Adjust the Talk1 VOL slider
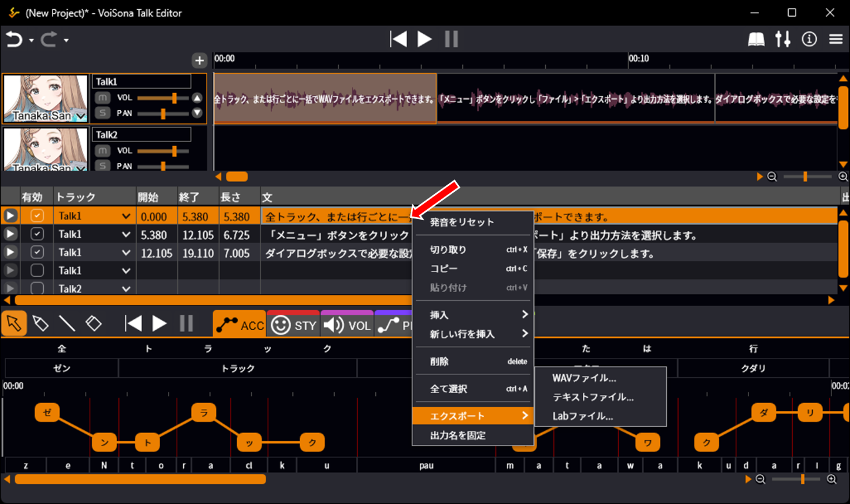 [x=174, y=98]
